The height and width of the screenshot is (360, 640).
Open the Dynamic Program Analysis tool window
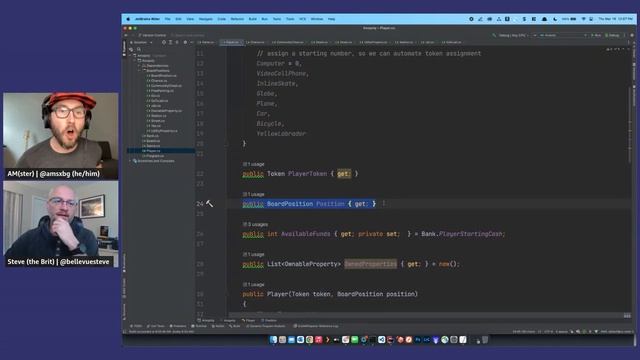pos(267,326)
